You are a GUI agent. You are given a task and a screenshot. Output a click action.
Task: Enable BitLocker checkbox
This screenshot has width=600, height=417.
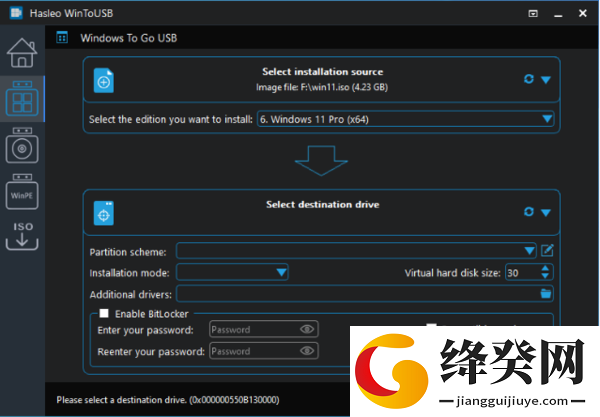pyautogui.click(x=104, y=313)
